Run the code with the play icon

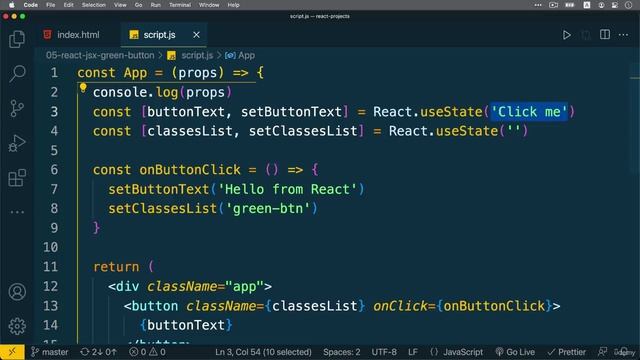click(567, 35)
